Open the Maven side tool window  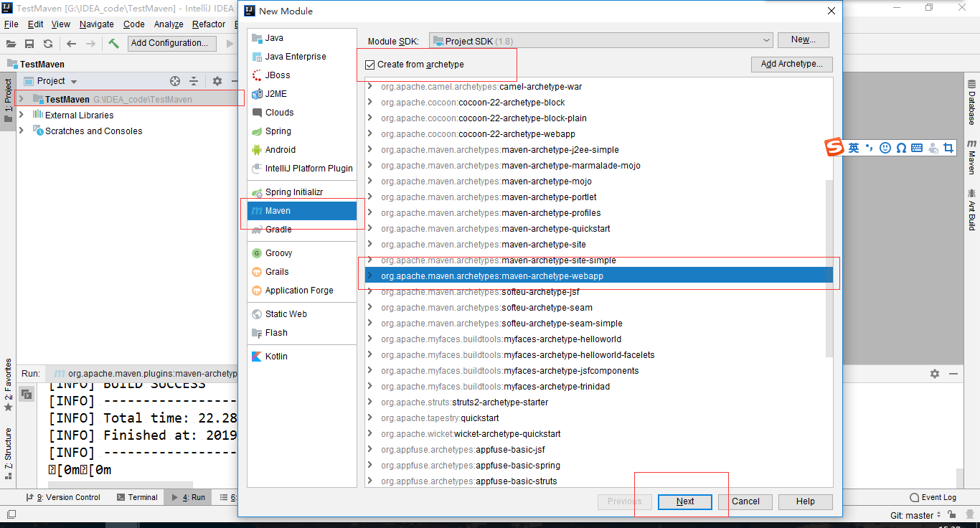pos(971,157)
